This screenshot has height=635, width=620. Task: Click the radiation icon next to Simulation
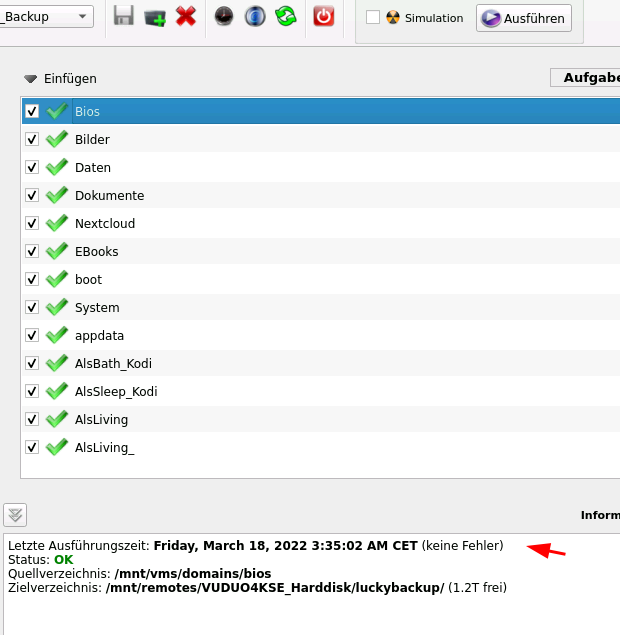(393, 17)
